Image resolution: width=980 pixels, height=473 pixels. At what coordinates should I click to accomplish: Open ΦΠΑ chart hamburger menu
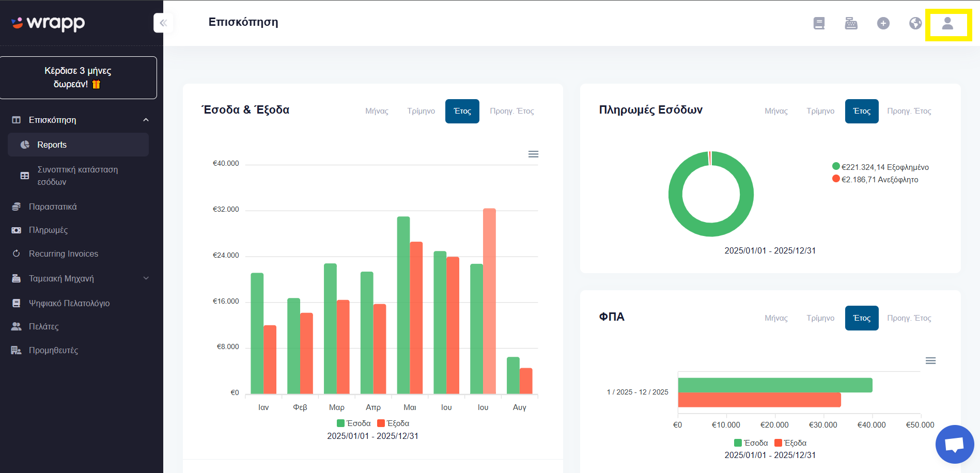[x=930, y=361]
